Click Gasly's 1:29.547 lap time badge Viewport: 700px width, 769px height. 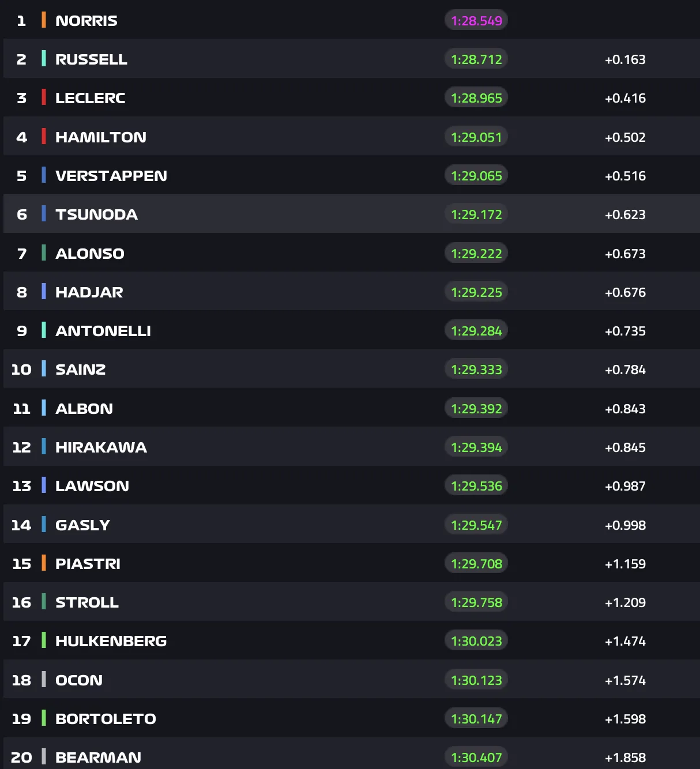pos(476,525)
